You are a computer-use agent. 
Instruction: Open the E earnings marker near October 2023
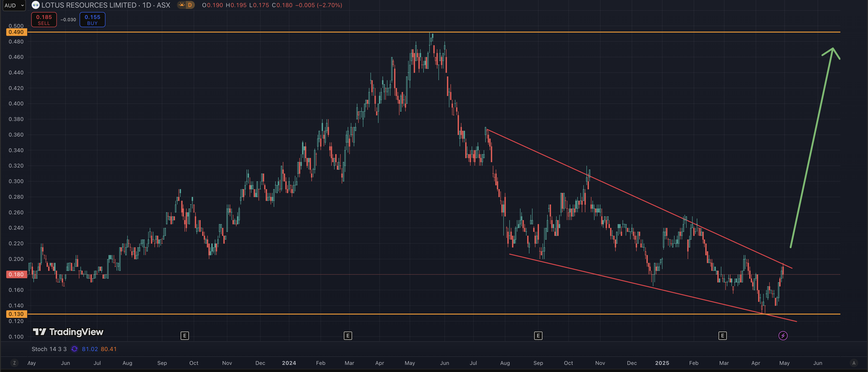tap(185, 335)
